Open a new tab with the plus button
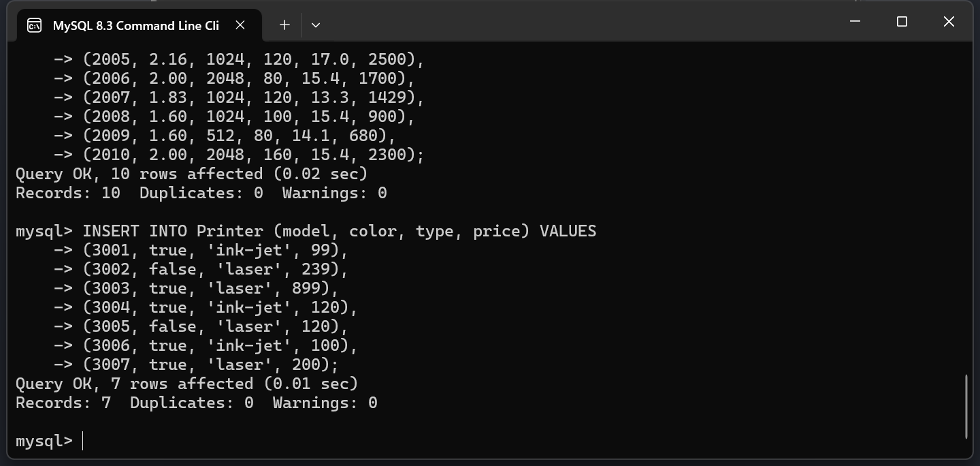This screenshot has height=466, width=980. click(284, 25)
